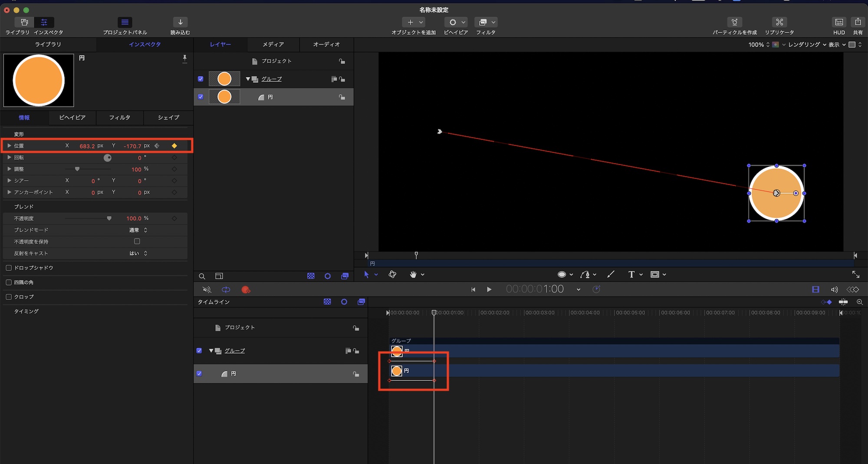The height and width of the screenshot is (464, 868).
Task: Click the 3D transform tool
Action: click(x=392, y=274)
